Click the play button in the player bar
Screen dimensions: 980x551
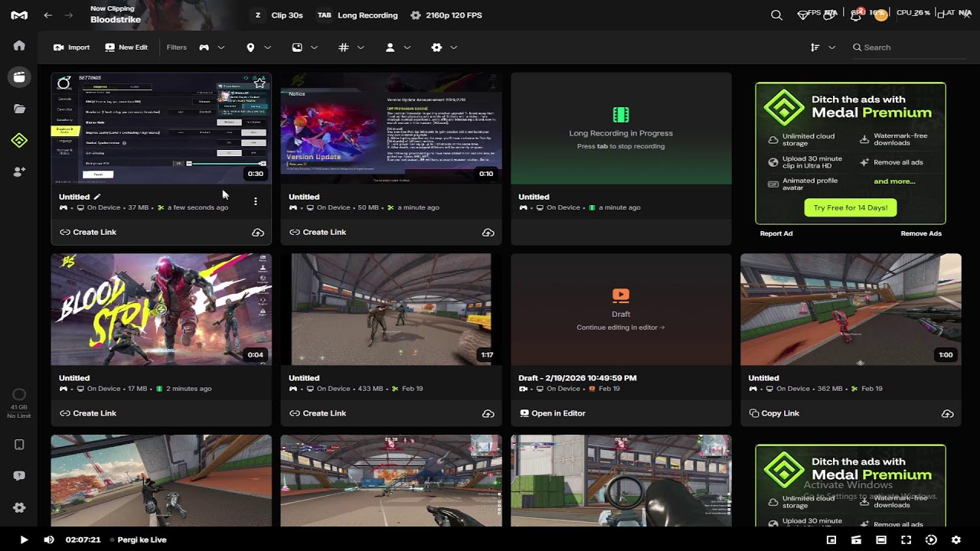coord(24,540)
